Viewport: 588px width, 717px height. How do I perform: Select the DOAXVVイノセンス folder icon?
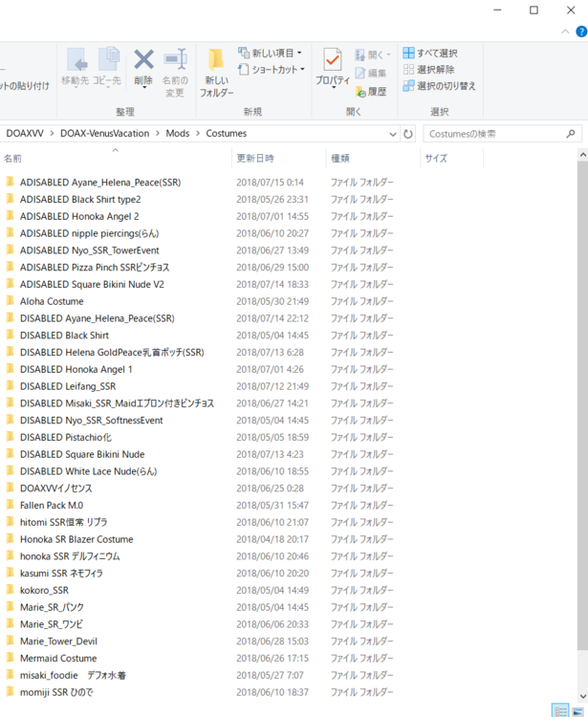11,489
